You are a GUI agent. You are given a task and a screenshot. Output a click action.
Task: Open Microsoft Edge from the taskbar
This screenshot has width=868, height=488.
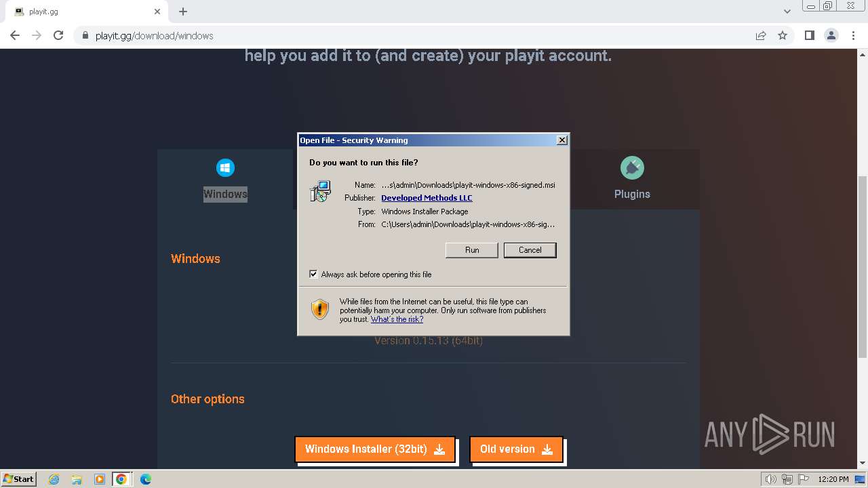tap(146, 479)
